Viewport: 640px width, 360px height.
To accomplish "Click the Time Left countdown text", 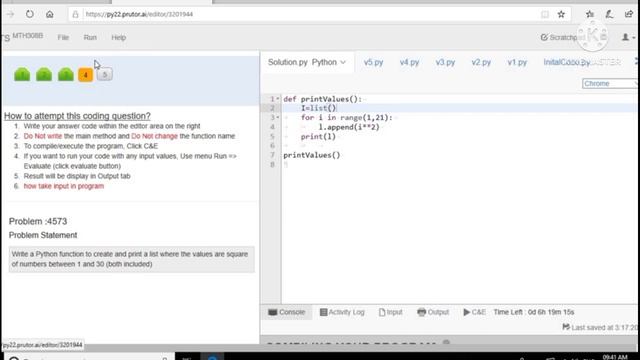I will (x=534, y=312).
